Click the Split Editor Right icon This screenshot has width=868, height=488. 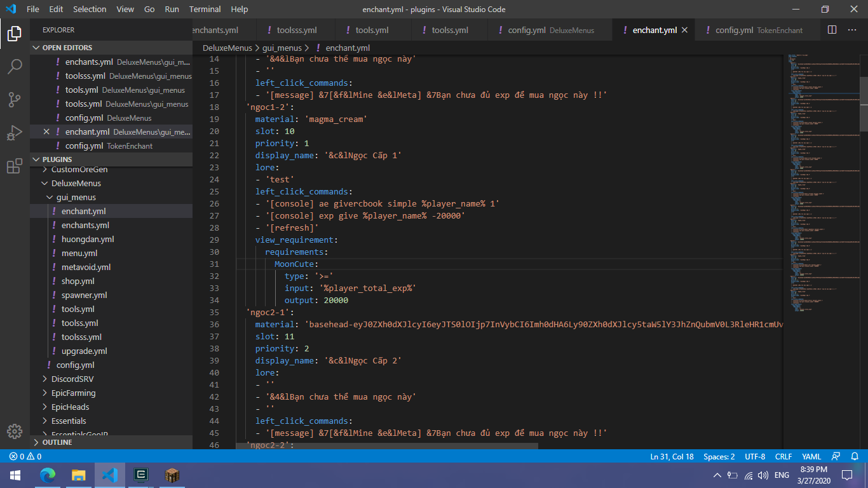coord(832,30)
